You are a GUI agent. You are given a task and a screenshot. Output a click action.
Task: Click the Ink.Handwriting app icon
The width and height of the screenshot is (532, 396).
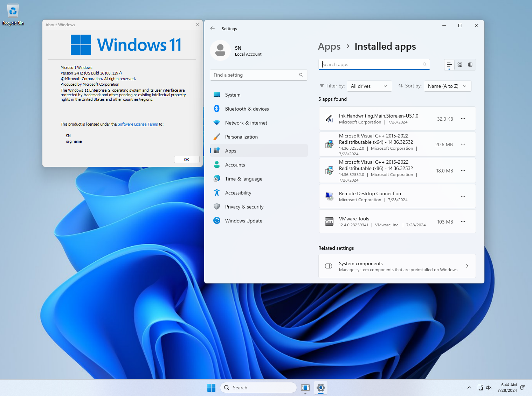(329, 119)
